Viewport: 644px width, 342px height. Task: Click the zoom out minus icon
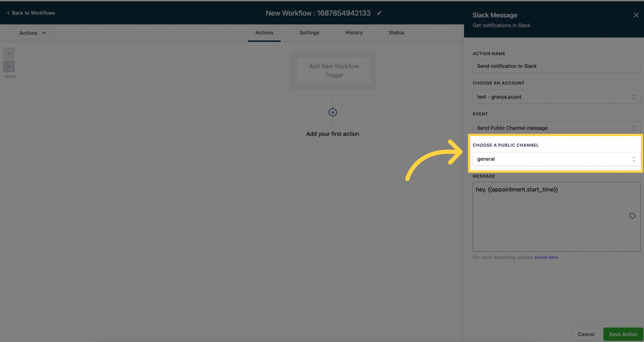(9, 66)
